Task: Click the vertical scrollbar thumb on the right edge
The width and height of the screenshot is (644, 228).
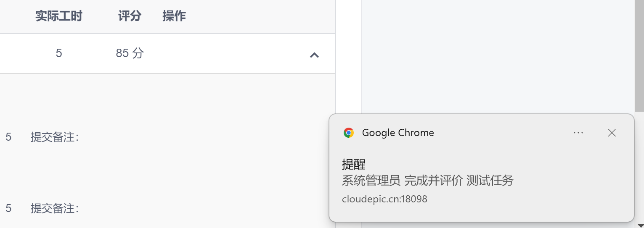Action: point(639,55)
